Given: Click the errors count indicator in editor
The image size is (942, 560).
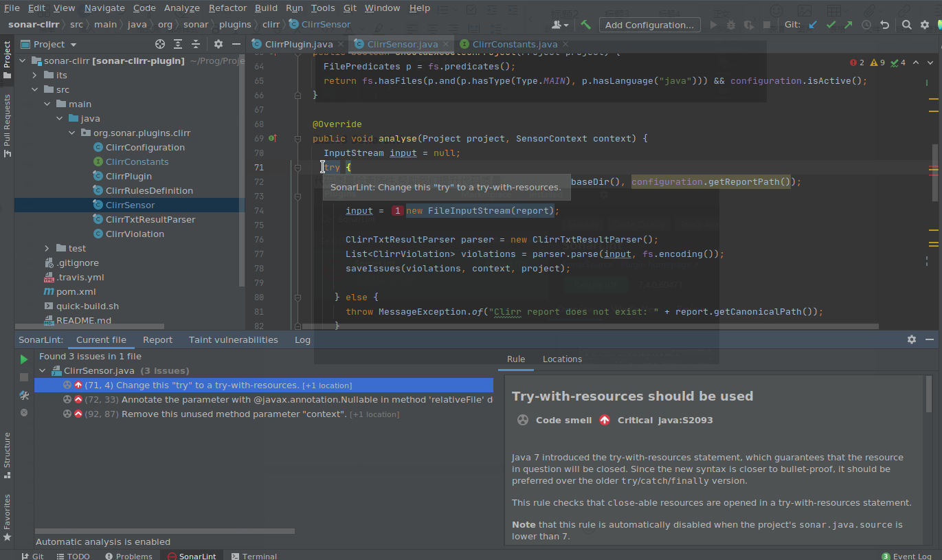Looking at the screenshot, I should click(857, 63).
